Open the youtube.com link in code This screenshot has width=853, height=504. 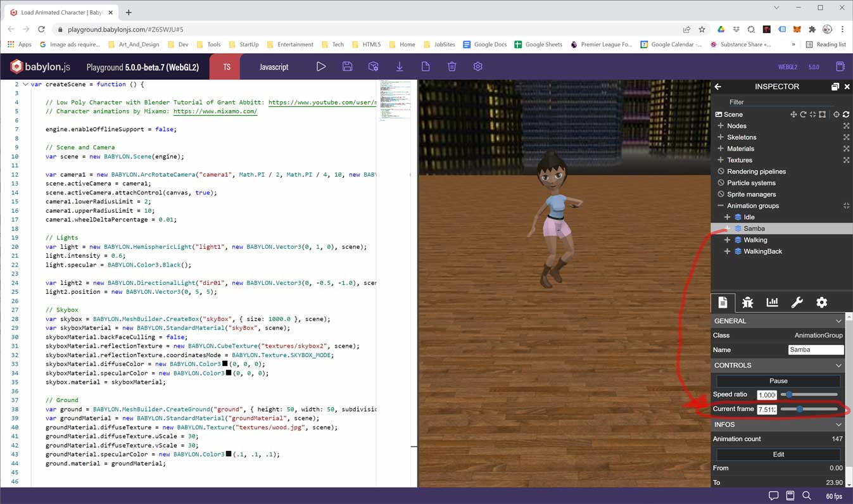(322, 103)
